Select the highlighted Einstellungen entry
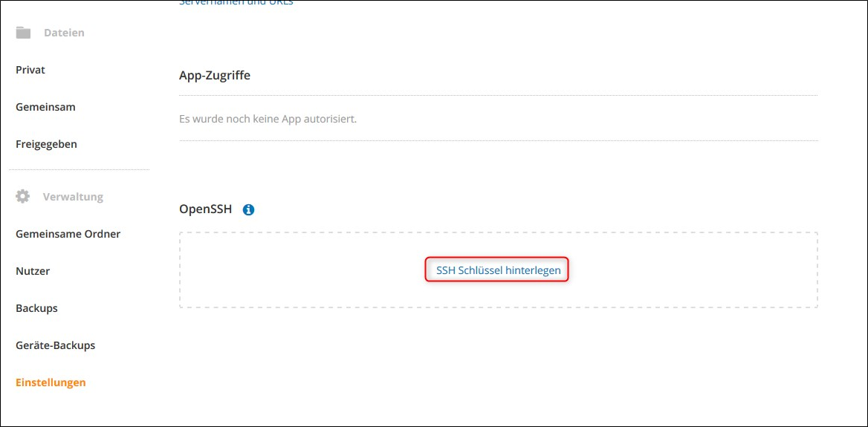This screenshot has height=427, width=868. 51,382
